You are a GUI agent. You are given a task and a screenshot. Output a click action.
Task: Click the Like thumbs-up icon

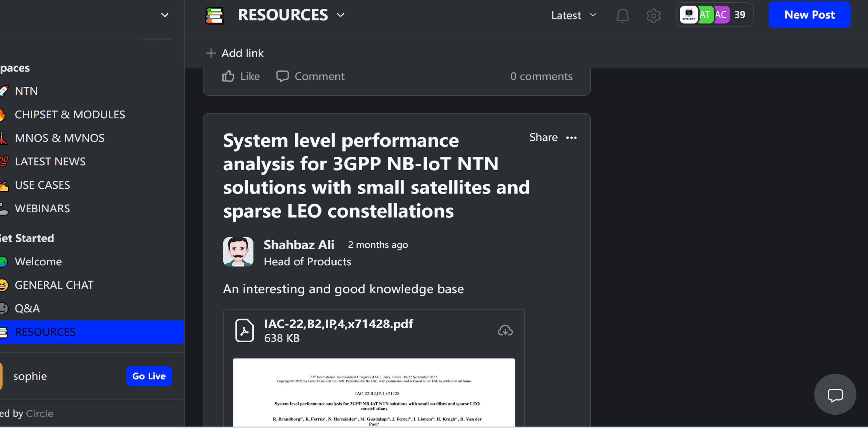coord(228,76)
